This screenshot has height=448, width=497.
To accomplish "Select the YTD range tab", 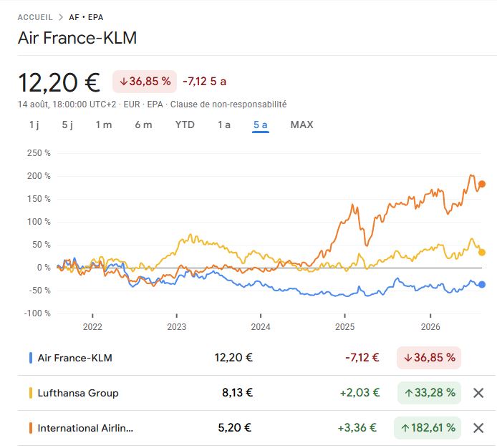I will click(x=185, y=125).
